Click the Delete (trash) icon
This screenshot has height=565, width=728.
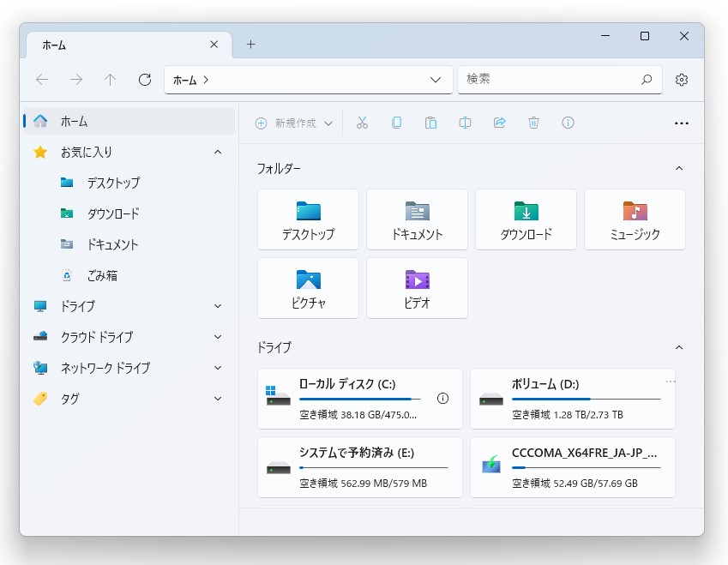click(533, 123)
